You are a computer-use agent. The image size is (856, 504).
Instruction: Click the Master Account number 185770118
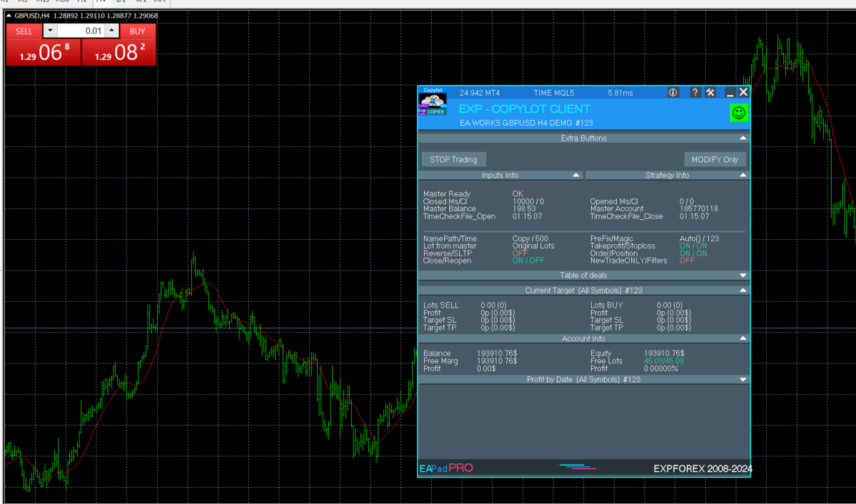tap(699, 208)
